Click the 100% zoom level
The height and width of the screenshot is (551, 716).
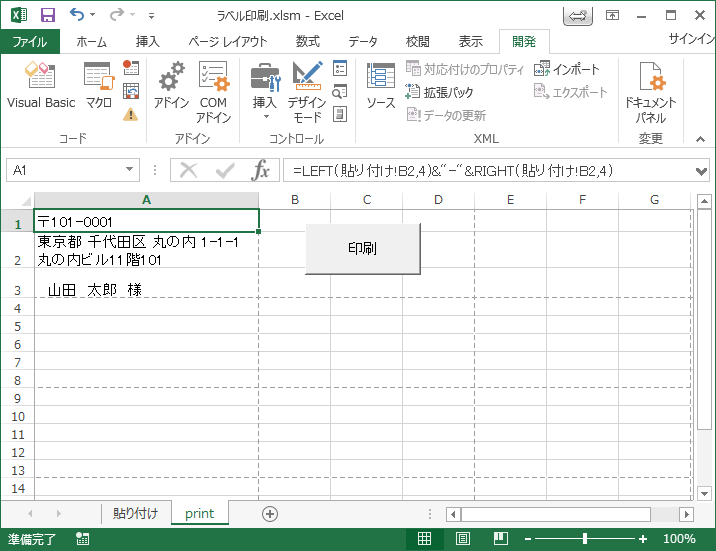click(679, 539)
